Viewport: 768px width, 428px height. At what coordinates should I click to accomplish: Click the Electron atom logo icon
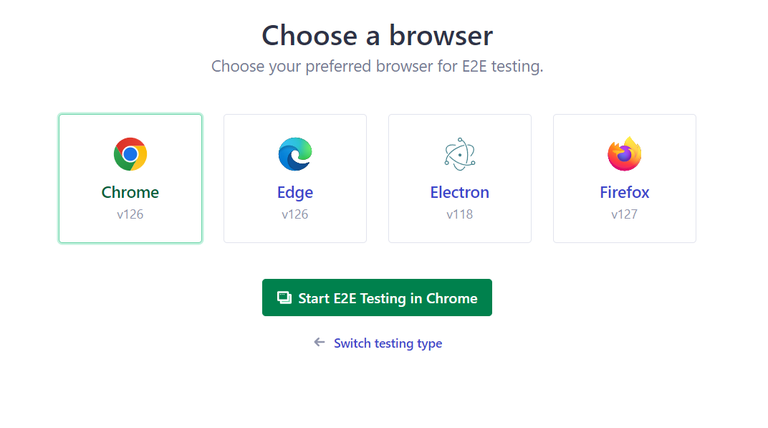[x=460, y=154]
